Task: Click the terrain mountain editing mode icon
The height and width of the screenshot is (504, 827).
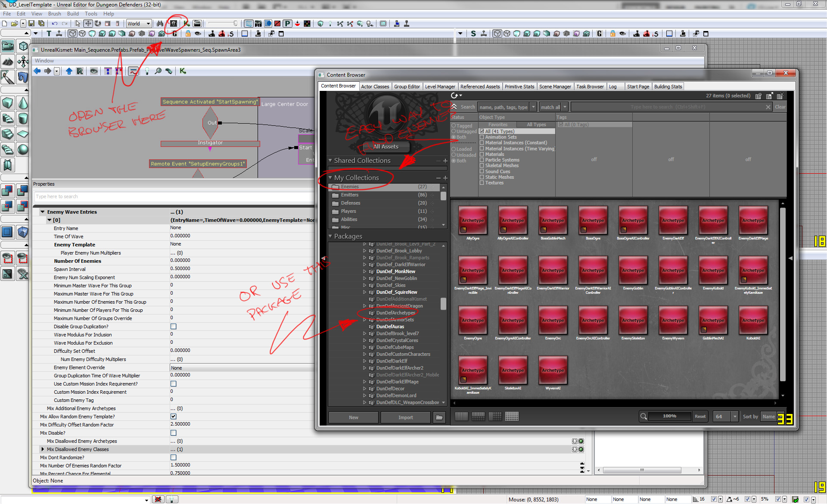Action: 8,62
